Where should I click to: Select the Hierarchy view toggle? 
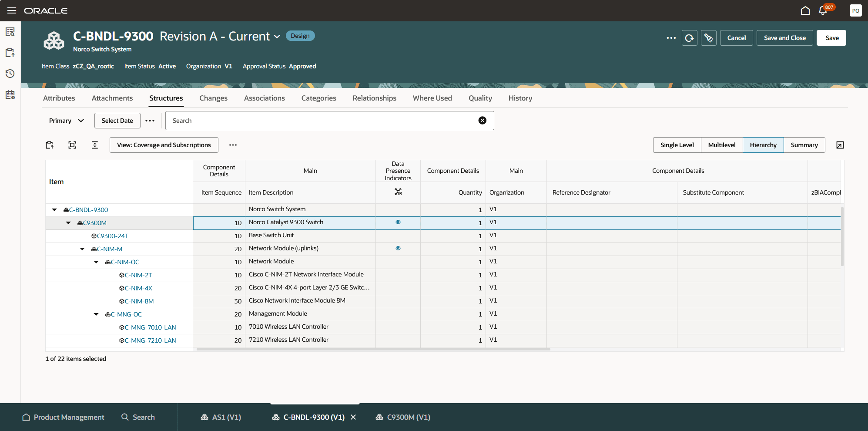763,145
